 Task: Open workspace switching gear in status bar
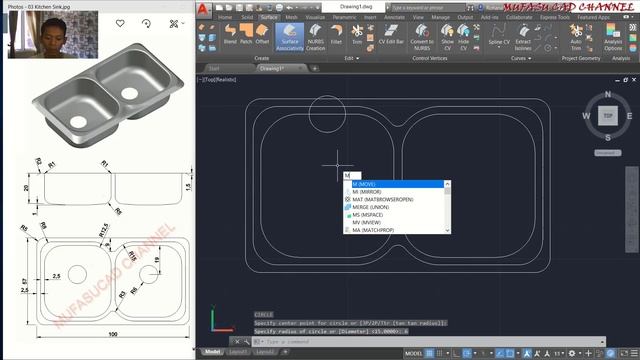point(572,353)
